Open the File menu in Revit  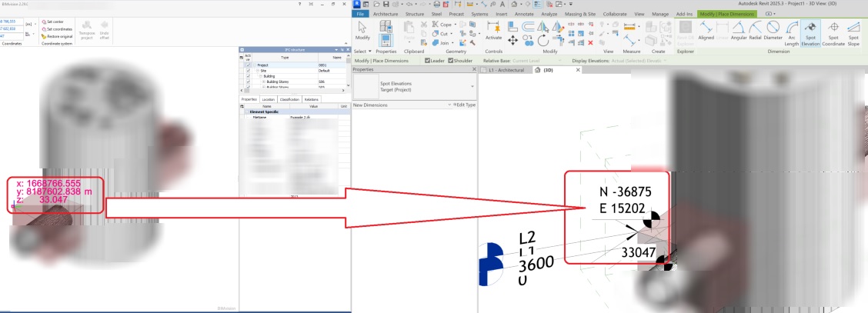coord(360,14)
